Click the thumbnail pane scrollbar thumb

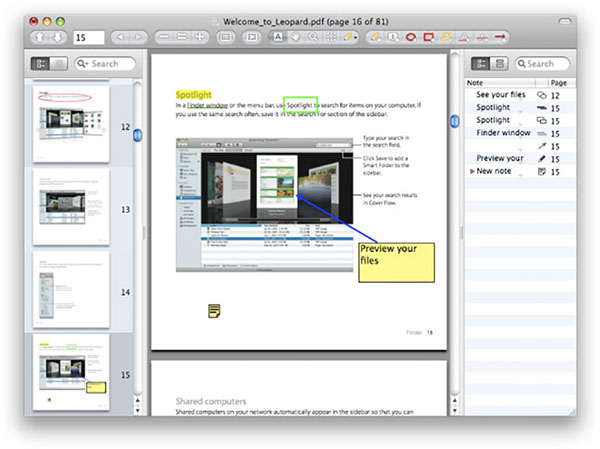138,135
